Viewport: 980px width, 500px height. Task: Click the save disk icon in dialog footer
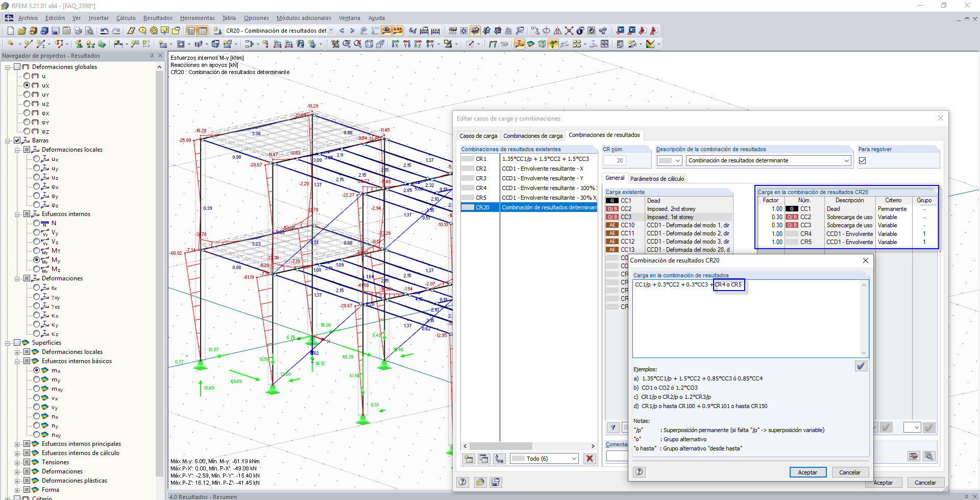(495, 482)
